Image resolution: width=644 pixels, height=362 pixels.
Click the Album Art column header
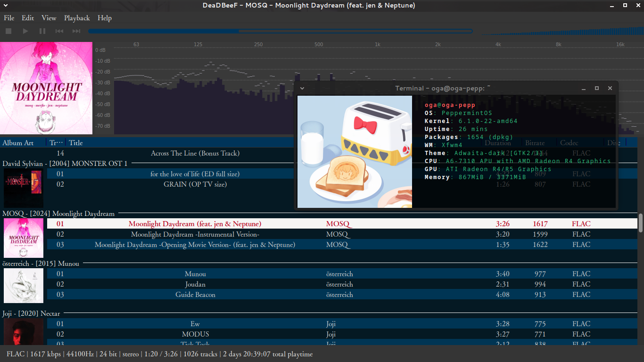(x=18, y=143)
